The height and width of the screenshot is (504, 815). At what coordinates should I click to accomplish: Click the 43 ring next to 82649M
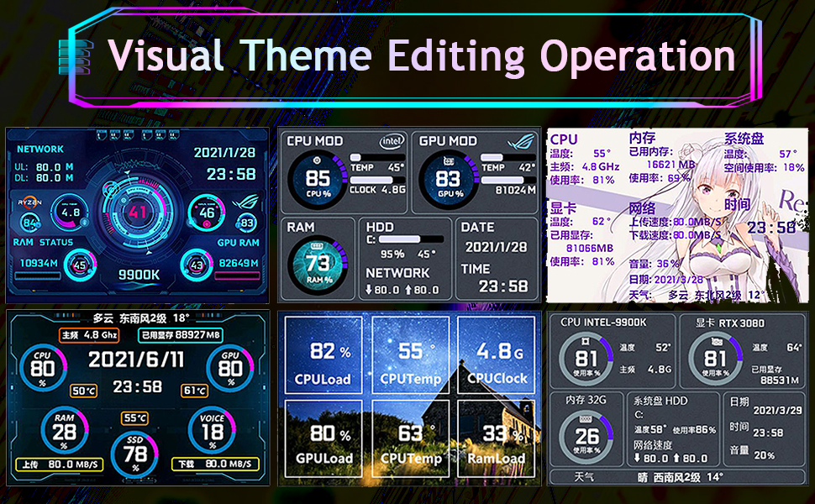pyautogui.click(x=196, y=265)
